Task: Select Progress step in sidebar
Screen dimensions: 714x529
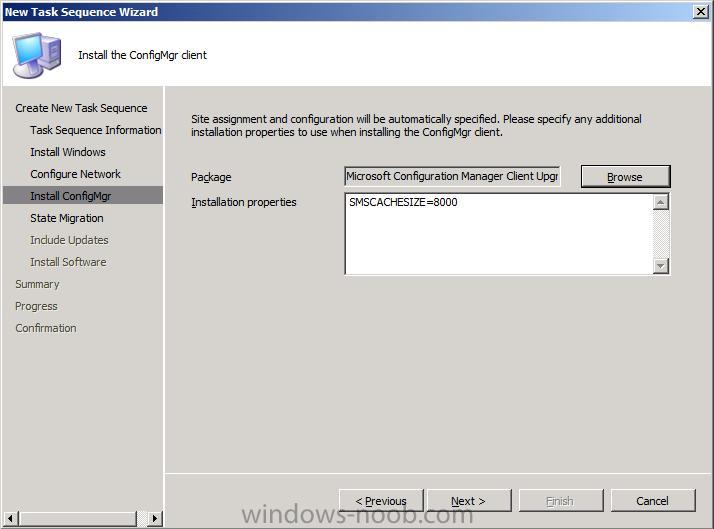Action: click(36, 306)
